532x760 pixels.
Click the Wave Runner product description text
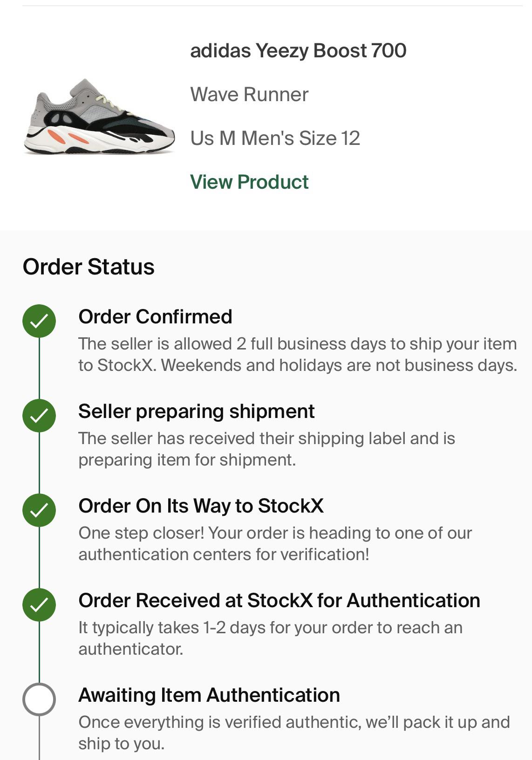pyautogui.click(x=249, y=94)
